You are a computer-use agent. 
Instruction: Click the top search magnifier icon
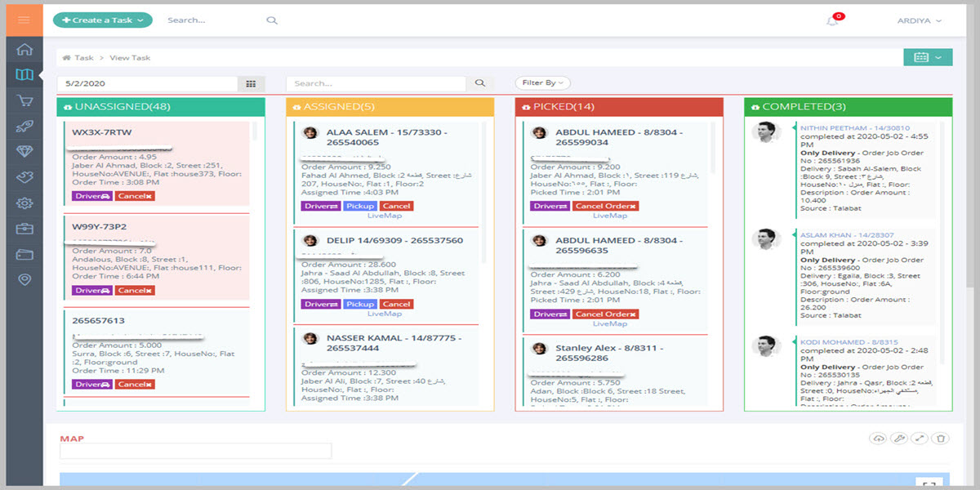click(272, 20)
